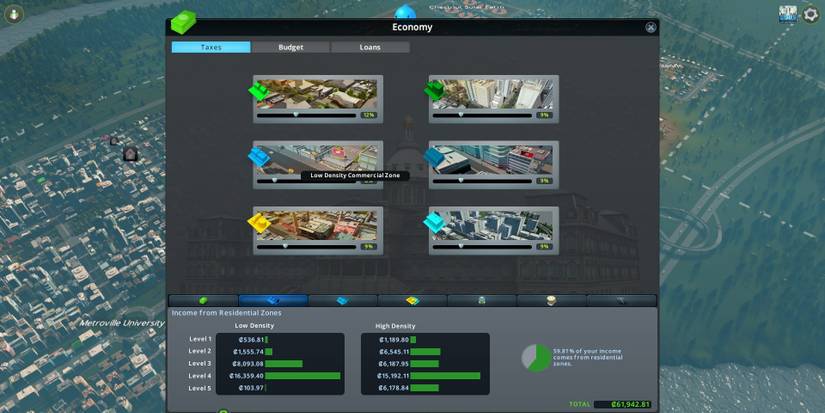825x413 pixels.
Task: Click 9% value on high density residential
Action: [544, 115]
